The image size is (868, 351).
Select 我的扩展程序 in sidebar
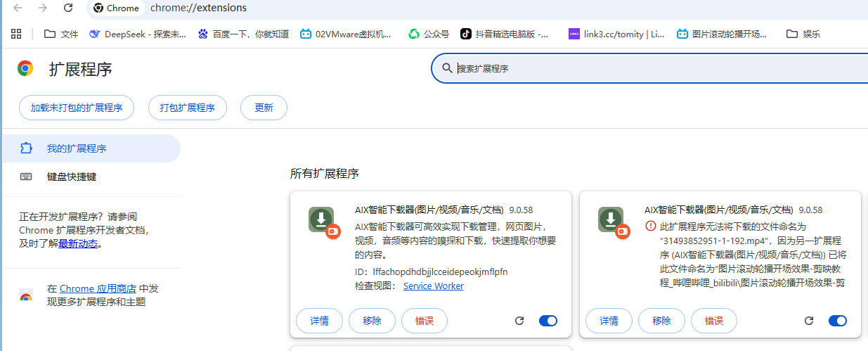[91, 148]
